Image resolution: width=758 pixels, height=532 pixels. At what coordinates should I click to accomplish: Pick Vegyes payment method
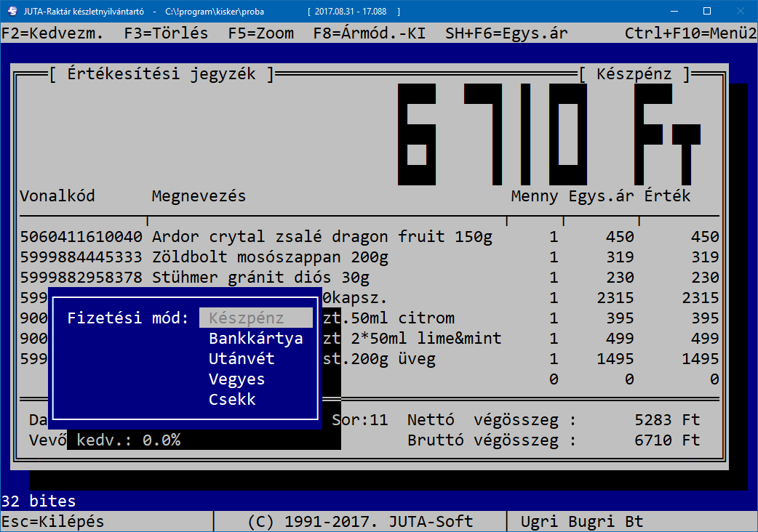click(236, 379)
